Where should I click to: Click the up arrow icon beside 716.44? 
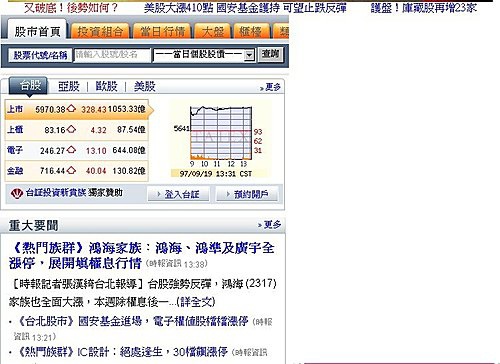click(71, 171)
